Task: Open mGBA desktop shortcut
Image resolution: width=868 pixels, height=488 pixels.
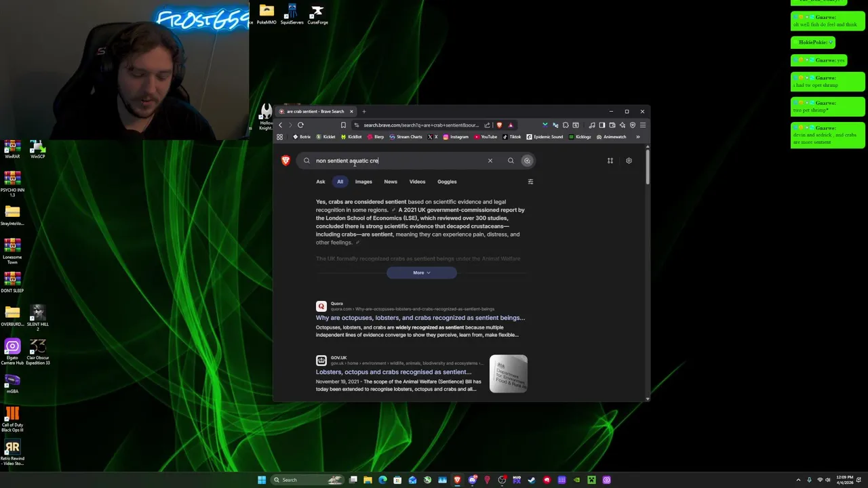Action: click(x=12, y=384)
